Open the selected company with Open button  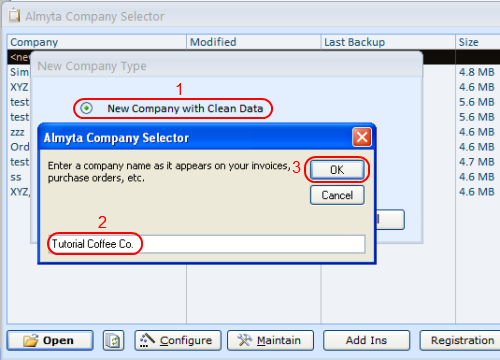[50, 340]
